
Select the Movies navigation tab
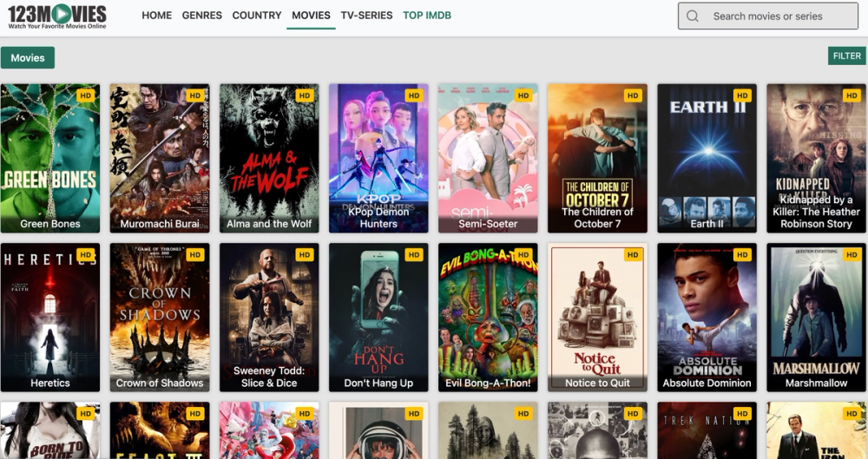(x=311, y=16)
